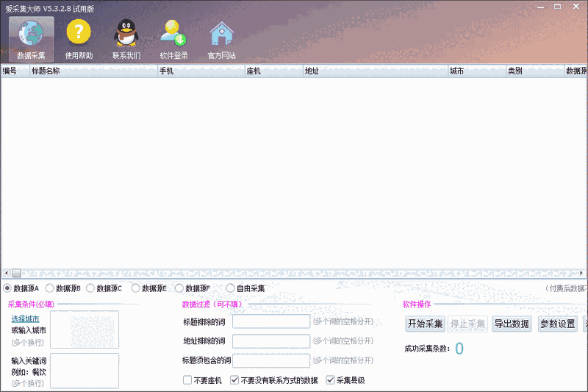
Task: Sort by the 编号 column header
Action: tap(15, 71)
